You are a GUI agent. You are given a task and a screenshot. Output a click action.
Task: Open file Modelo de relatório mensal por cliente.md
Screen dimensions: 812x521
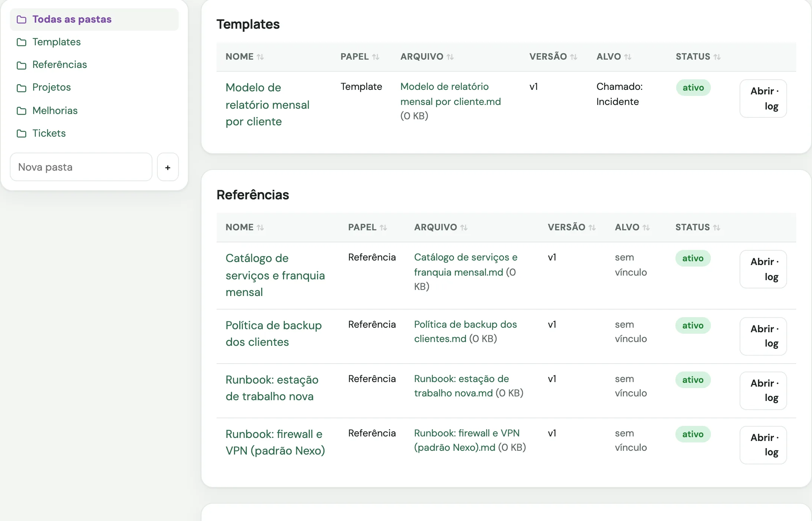[x=451, y=94]
